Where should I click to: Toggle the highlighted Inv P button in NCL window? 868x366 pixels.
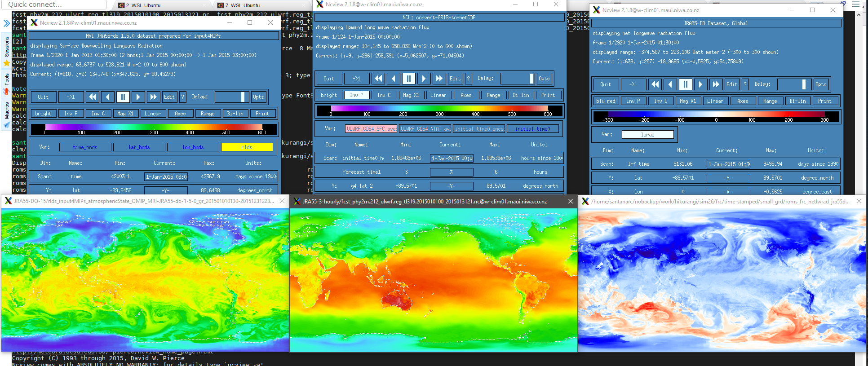pos(356,95)
